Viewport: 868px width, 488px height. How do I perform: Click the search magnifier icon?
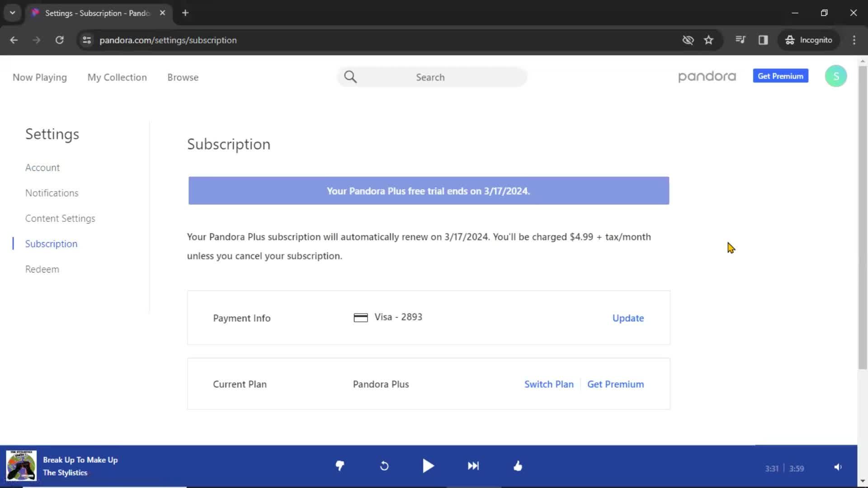click(350, 77)
